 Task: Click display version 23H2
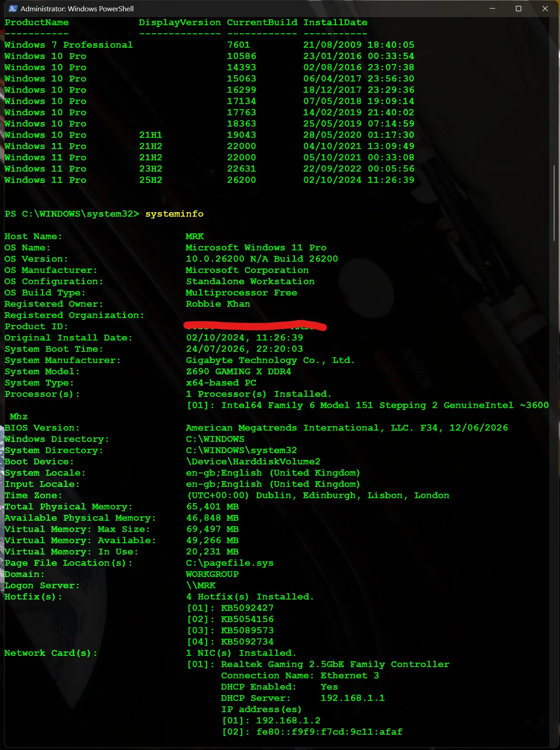coord(150,169)
